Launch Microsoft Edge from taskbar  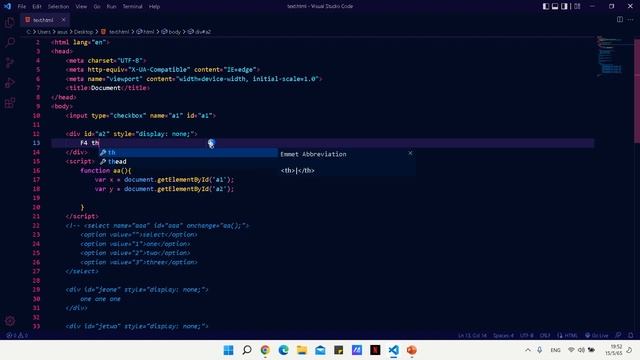tap(283, 350)
